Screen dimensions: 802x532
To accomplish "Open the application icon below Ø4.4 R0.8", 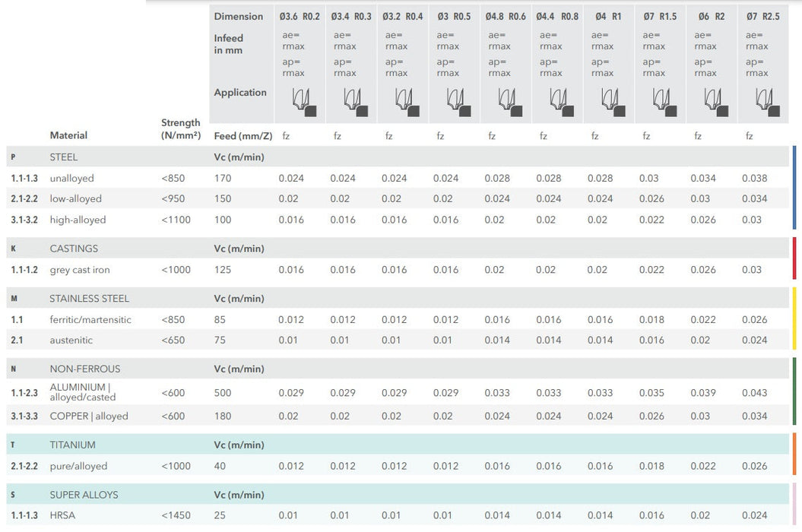I will tap(562, 102).
